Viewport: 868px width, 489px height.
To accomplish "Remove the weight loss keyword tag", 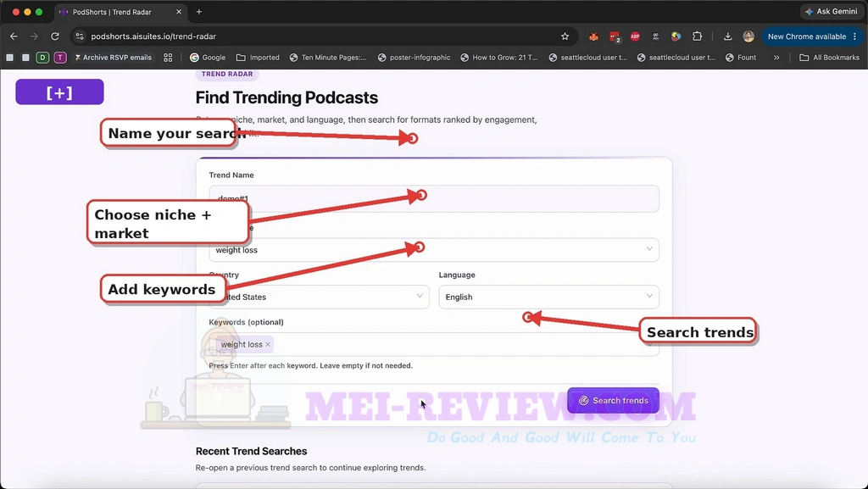I will pyautogui.click(x=268, y=344).
